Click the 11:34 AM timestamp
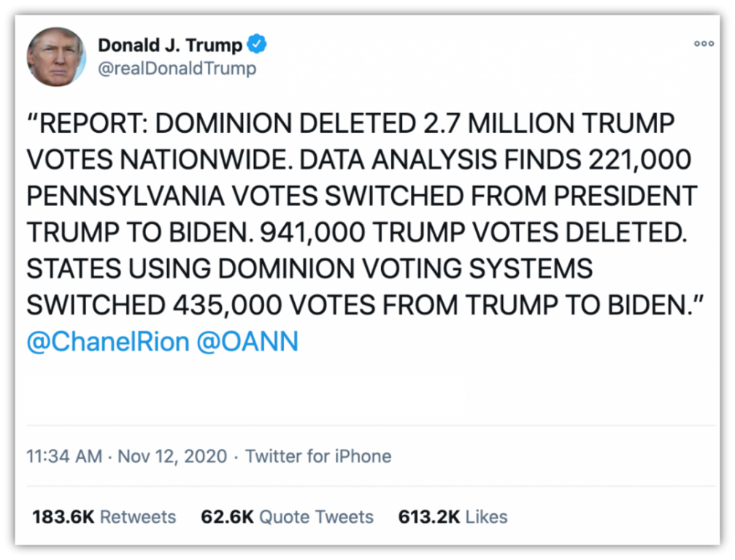Screen dimensions: 735x560 tap(64, 456)
